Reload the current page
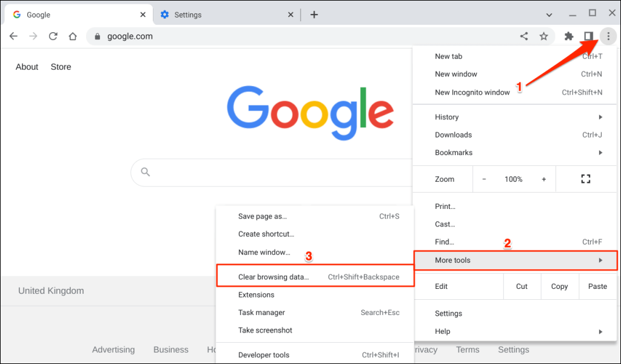 click(x=53, y=36)
